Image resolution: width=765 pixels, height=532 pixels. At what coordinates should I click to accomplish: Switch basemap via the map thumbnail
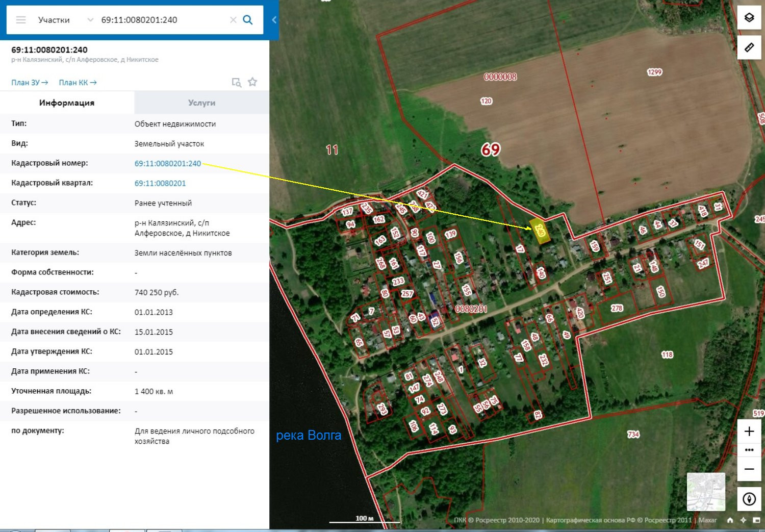pos(706,492)
